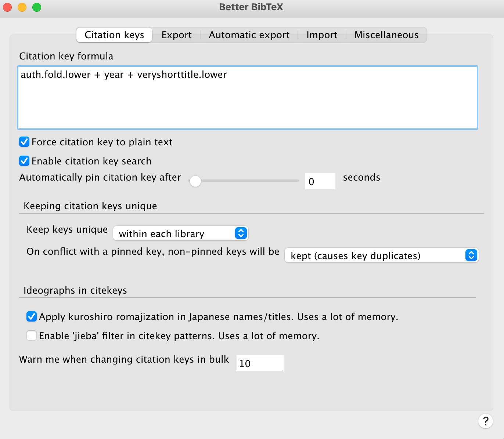Click the Keeping citation keys unique heading
Viewport: 504px width, 439px height.
click(90, 206)
